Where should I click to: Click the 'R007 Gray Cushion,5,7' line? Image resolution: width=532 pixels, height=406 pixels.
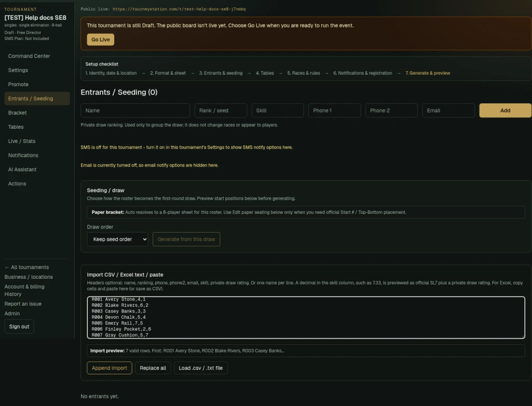120,335
